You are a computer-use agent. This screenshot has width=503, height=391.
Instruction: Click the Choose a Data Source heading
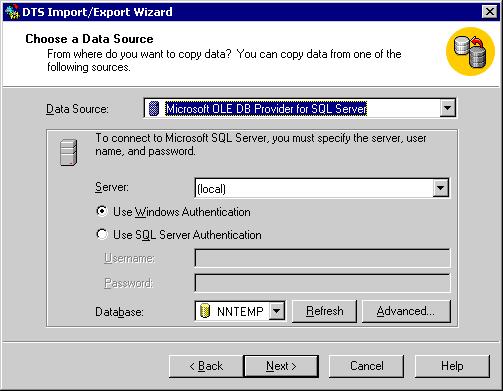click(x=89, y=39)
